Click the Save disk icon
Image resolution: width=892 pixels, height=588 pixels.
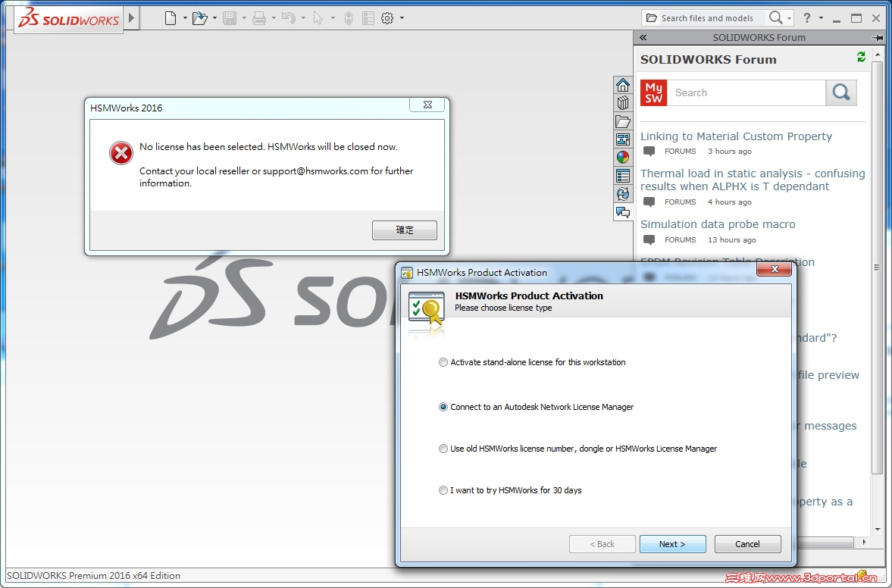pyautogui.click(x=230, y=18)
